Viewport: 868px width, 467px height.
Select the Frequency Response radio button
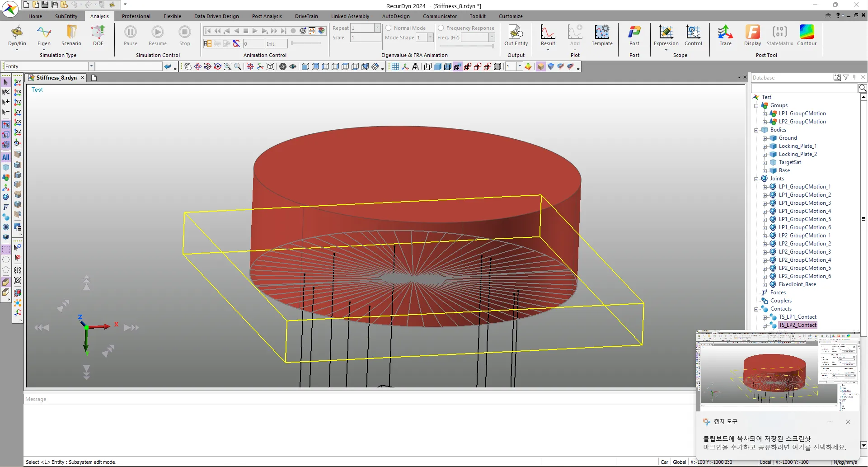click(441, 28)
